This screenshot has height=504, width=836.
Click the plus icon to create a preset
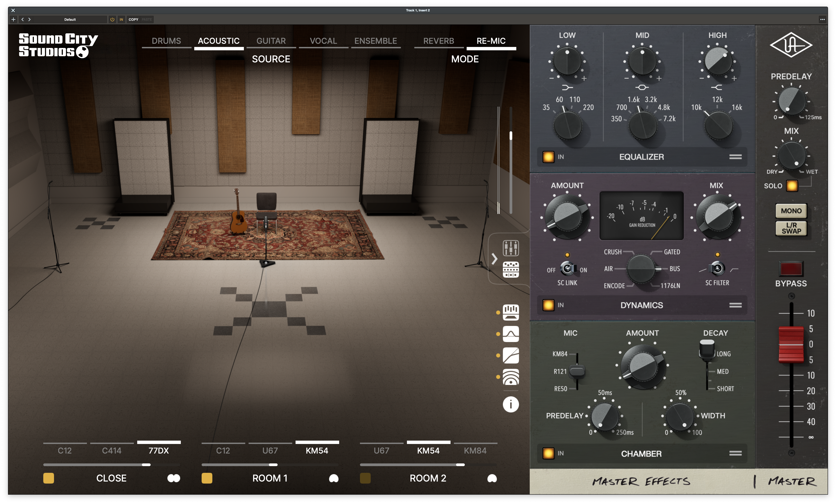click(x=13, y=19)
